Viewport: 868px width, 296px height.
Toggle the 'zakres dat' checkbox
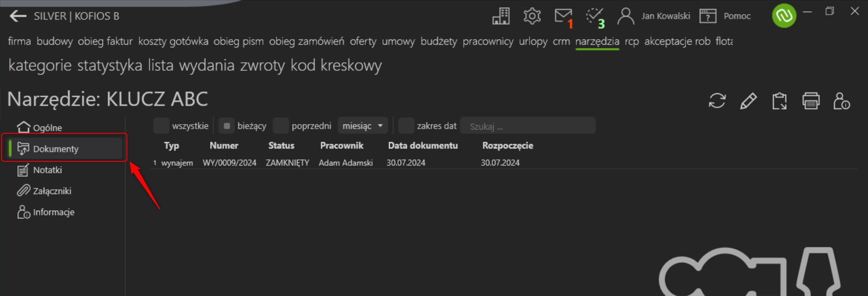pyautogui.click(x=406, y=126)
